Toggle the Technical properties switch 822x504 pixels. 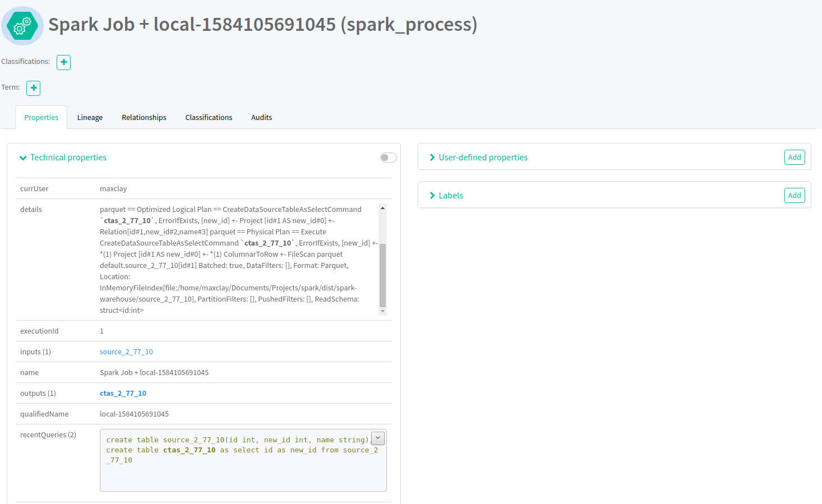pos(388,158)
